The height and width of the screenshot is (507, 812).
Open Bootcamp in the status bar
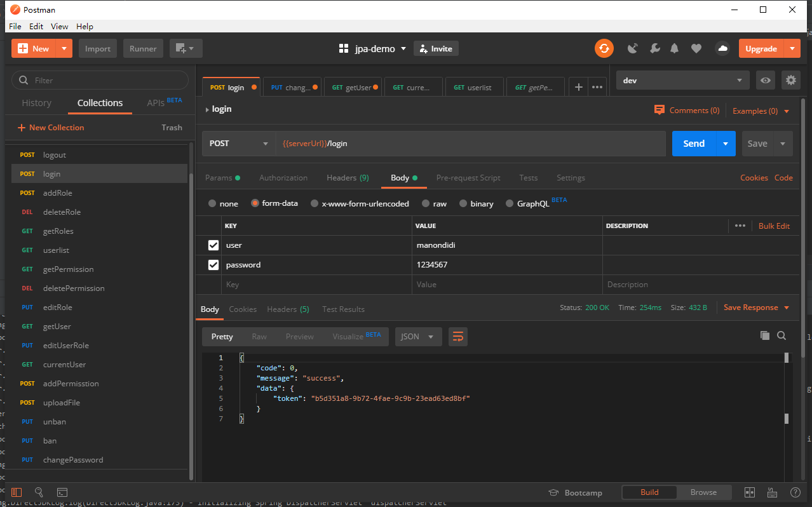pyautogui.click(x=575, y=492)
